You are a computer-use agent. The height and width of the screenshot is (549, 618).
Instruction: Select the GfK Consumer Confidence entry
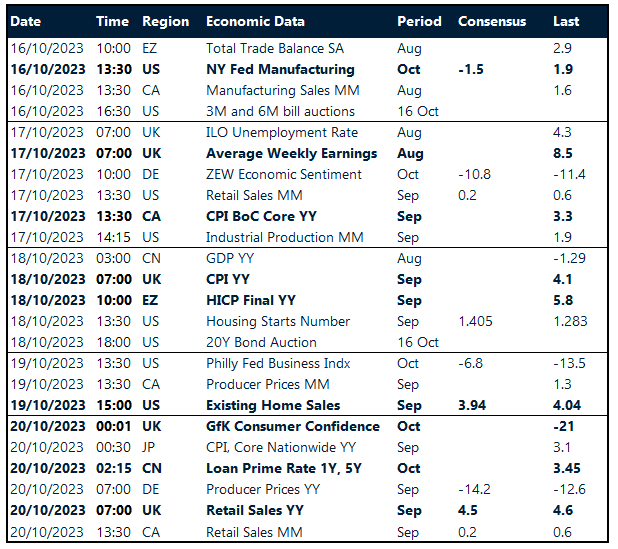pos(292,426)
